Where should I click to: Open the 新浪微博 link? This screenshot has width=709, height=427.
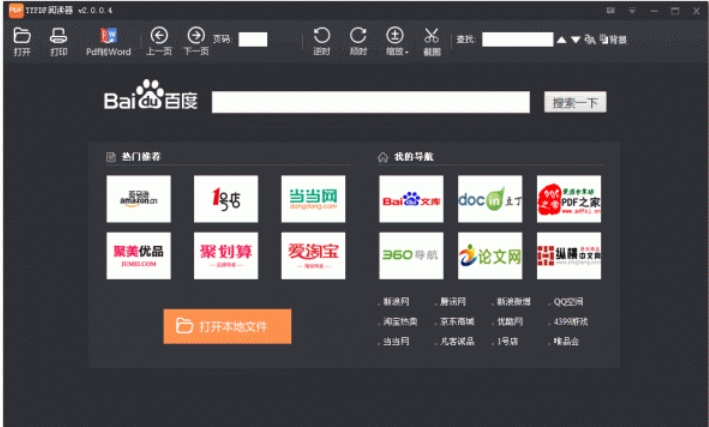514,302
